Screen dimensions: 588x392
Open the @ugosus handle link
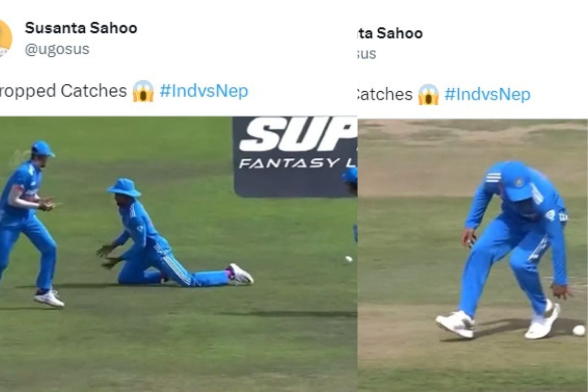click(x=57, y=49)
